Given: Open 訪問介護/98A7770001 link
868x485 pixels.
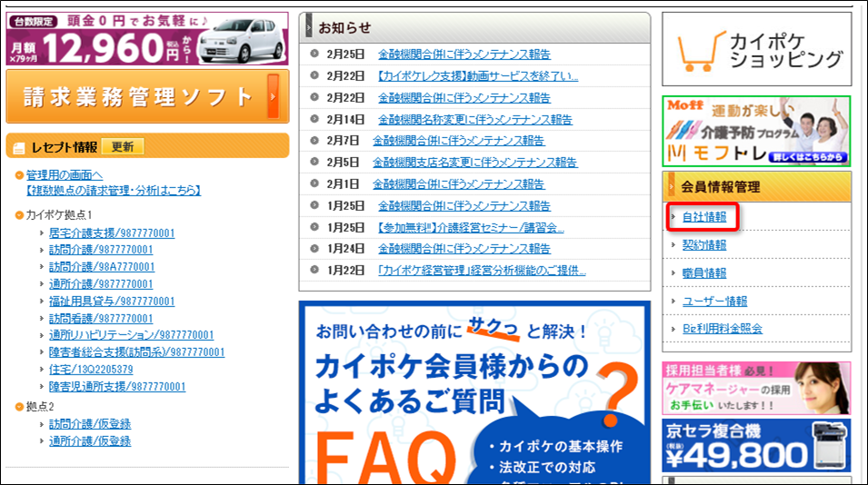Looking at the screenshot, I should point(102,266).
